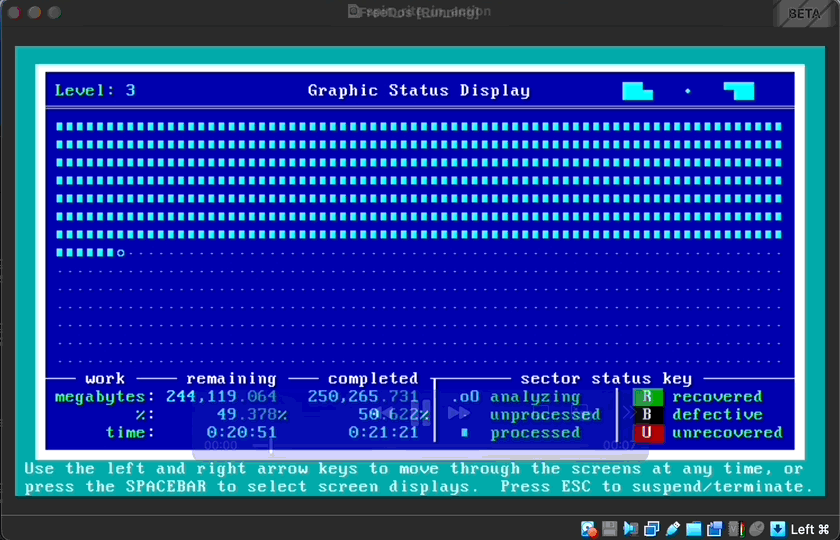
Task: Click the keyboard capture arrow icon
Action: pos(777,529)
